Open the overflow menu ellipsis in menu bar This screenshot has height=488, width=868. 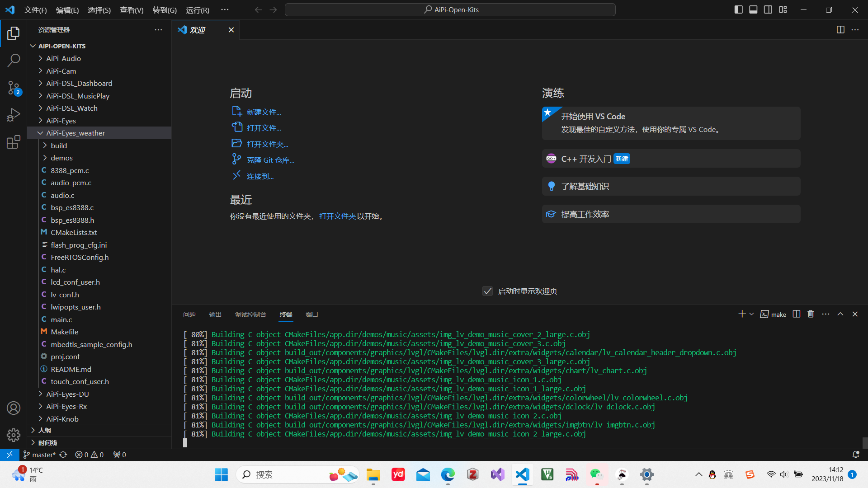point(225,9)
